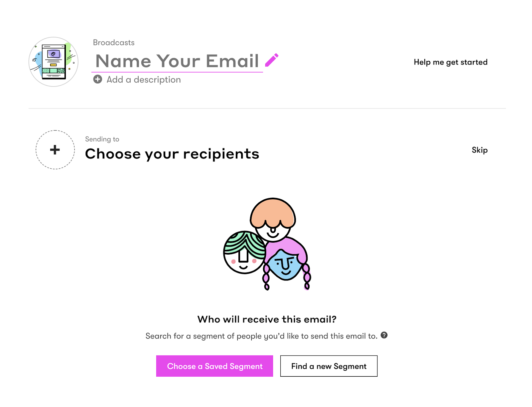This screenshot has width=532, height=407.
Task: Open the Broadcasts breadcrumb link
Action: [114, 43]
